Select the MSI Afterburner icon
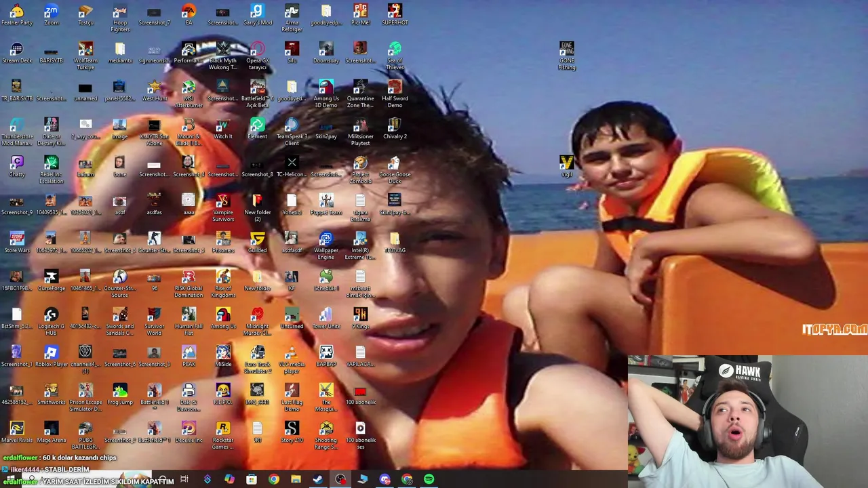 tap(189, 94)
